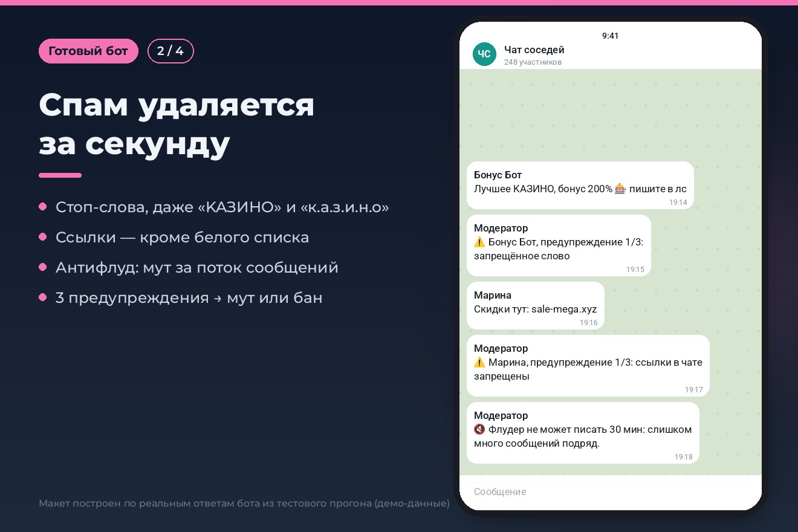The image size is (798, 532).
Task: Select the Бонус Бот sender name
Action: 498,175
